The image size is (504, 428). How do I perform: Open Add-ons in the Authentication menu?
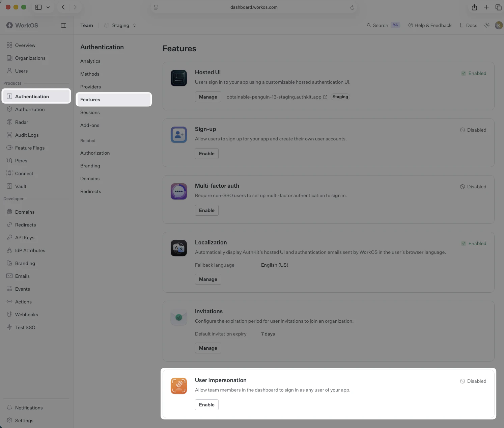(90, 125)
